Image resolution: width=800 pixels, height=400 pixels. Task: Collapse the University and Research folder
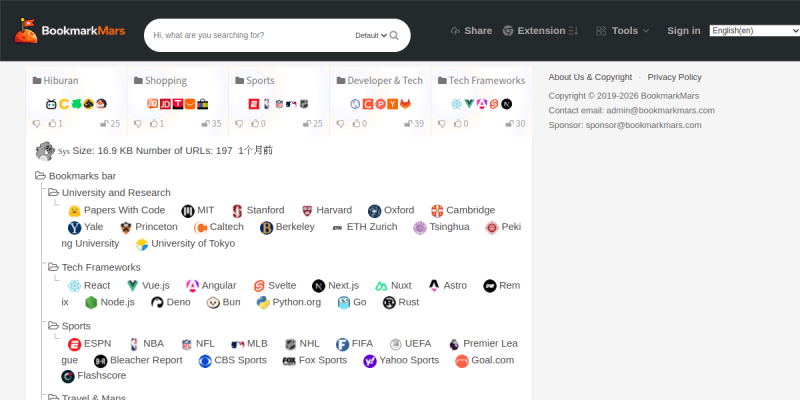(x=109, y=193)
